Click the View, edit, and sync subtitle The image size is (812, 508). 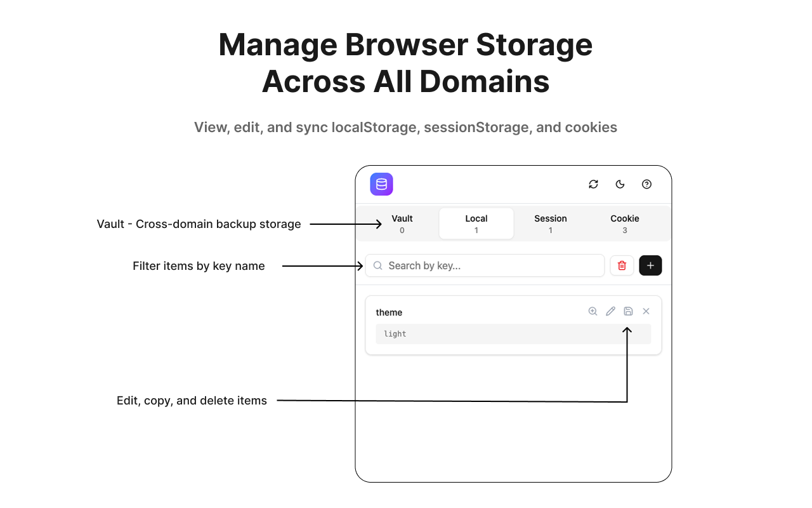[406, 127]
